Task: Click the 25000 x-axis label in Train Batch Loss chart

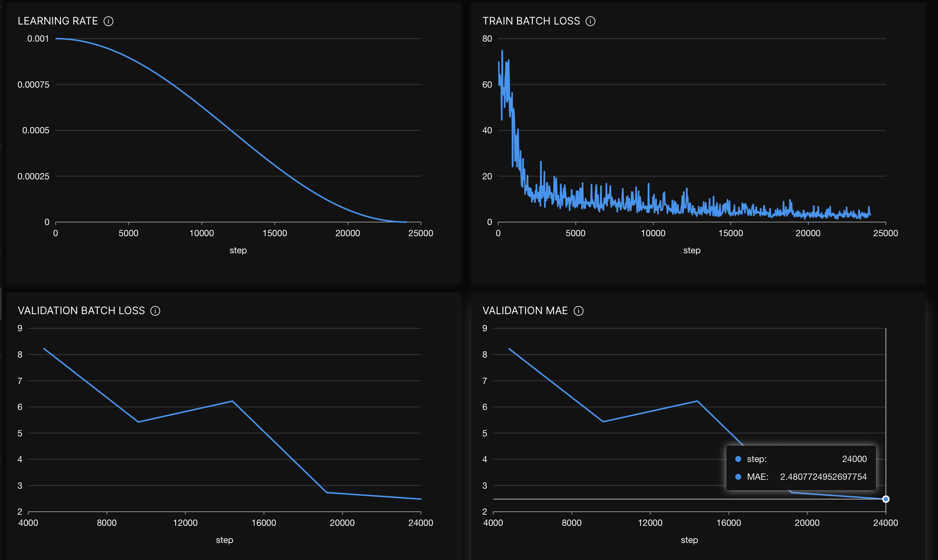Action: 886,233
